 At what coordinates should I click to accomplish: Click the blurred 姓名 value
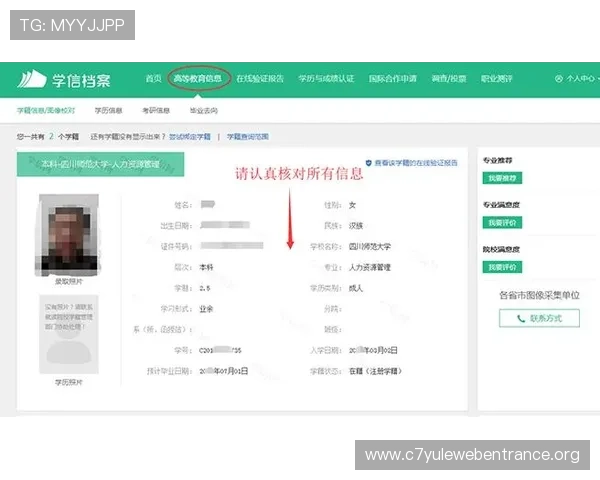208,204
